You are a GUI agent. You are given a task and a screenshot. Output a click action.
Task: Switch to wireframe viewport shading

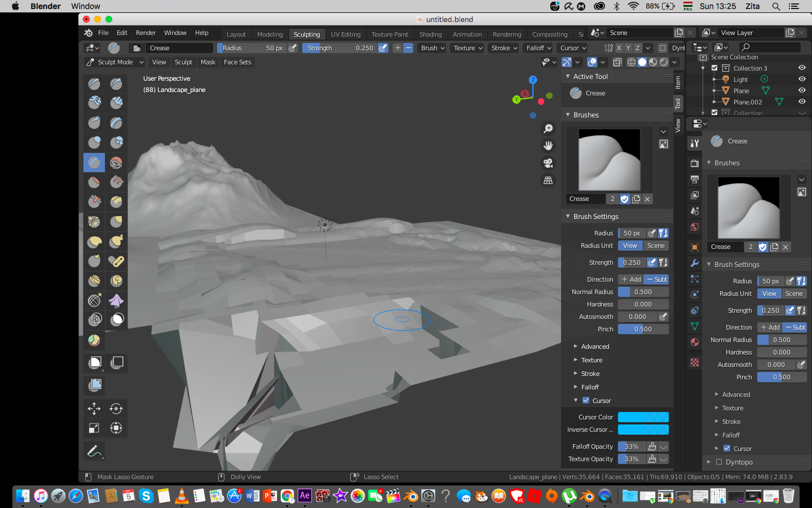point(632,62)
